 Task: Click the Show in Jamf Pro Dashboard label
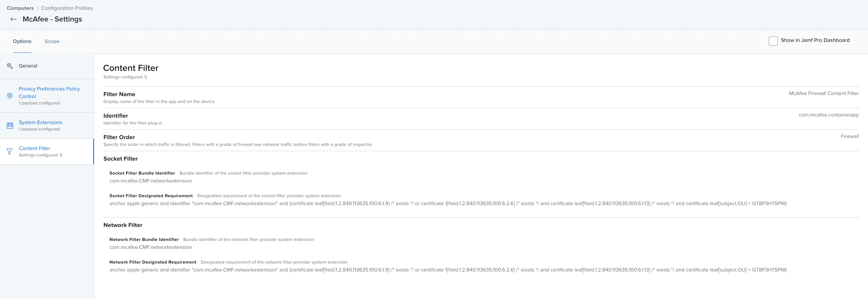tap(815, 40)
